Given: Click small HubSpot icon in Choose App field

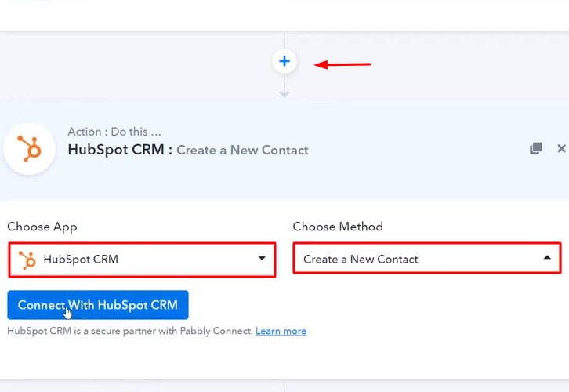Looking at the screenshot, I should click(x=27, y=260).
